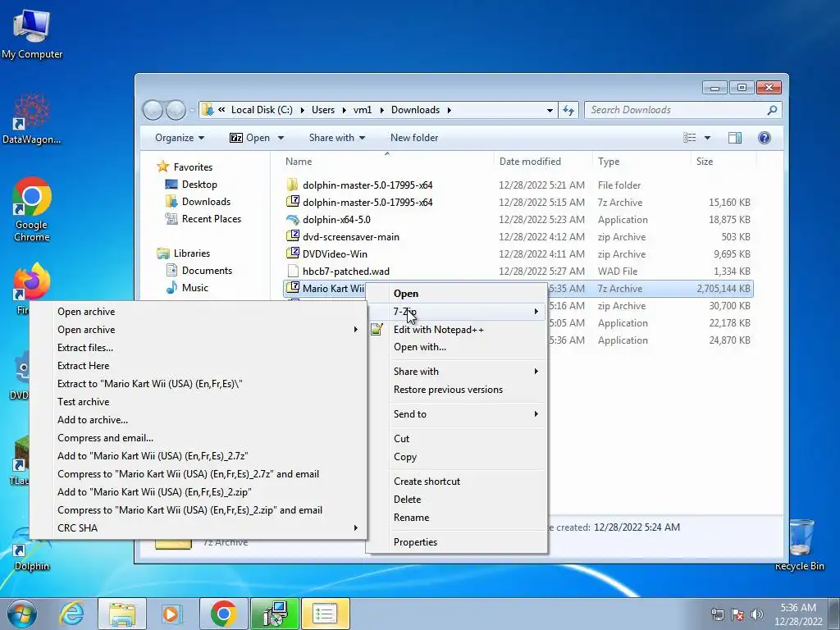This screenshot has height=630, width=840.
Task: Launch Google Chrome from the desktop
Action: (32, 209)
